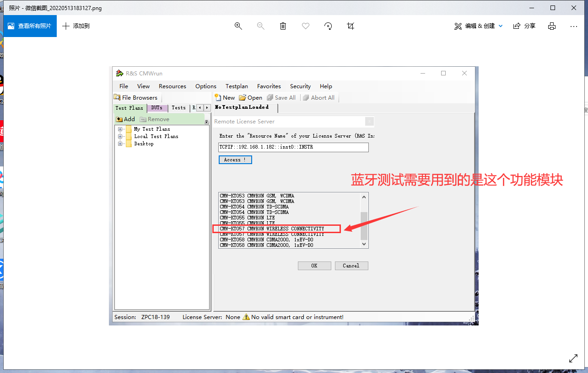588x373 pixels.
Task: Click the license list scroll-up arrow
Action: [x=364, y=197]
